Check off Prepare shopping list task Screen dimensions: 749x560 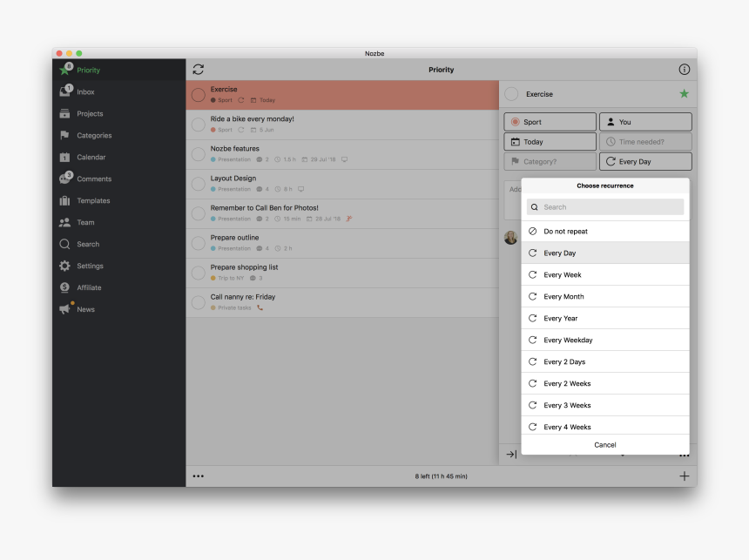(199, 273)
